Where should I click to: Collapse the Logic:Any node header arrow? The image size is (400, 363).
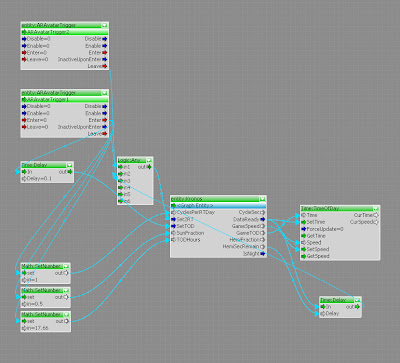[x=149, y=160]
